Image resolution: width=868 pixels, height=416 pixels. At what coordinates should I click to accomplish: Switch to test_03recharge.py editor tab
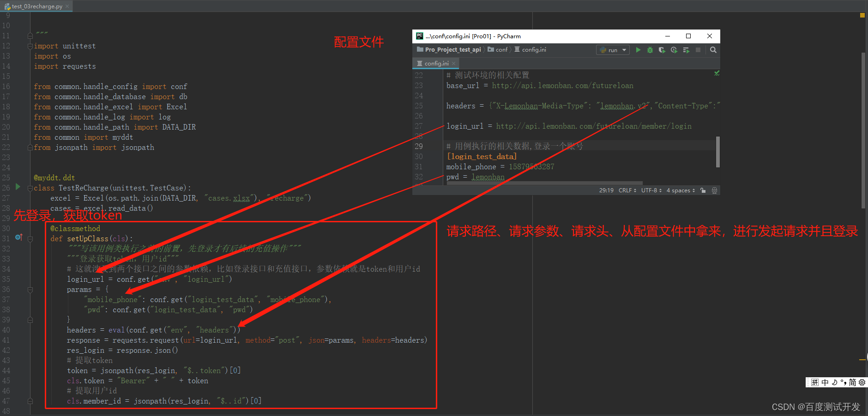tap(37, 6)
